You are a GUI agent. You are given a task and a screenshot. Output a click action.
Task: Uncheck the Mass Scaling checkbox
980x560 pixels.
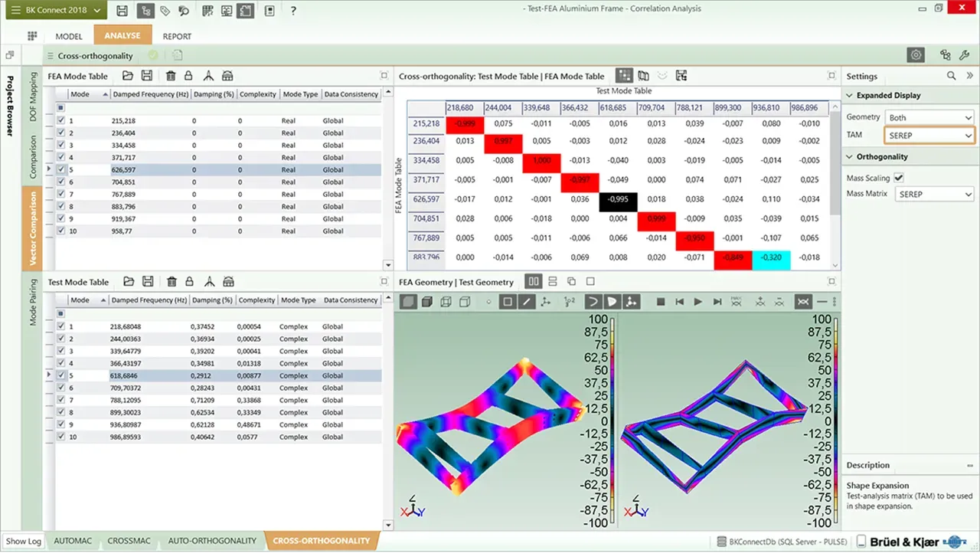899,178
